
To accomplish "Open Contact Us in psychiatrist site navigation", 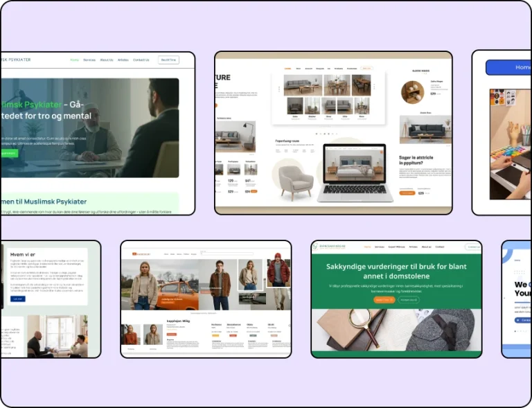I will [x=141, y=60].
